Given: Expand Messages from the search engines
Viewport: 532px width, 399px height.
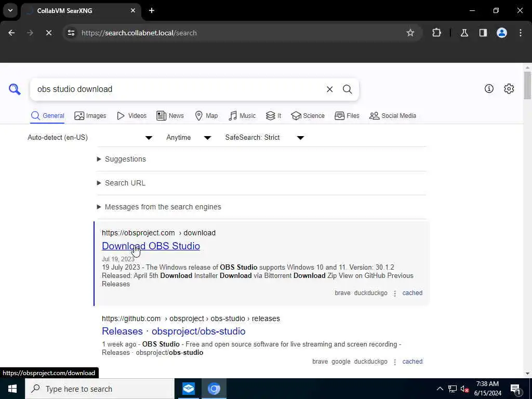Looking at the screenshot, I should [x=159, y=207].
